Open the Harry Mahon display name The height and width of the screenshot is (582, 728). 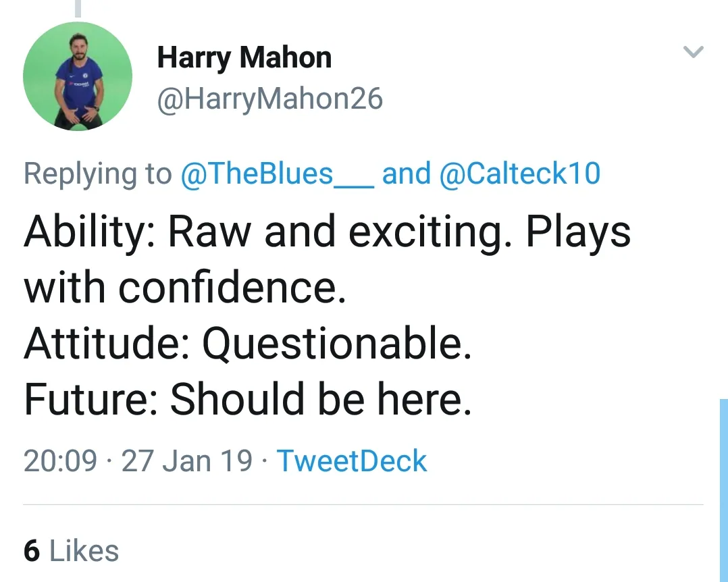point(244,58)
